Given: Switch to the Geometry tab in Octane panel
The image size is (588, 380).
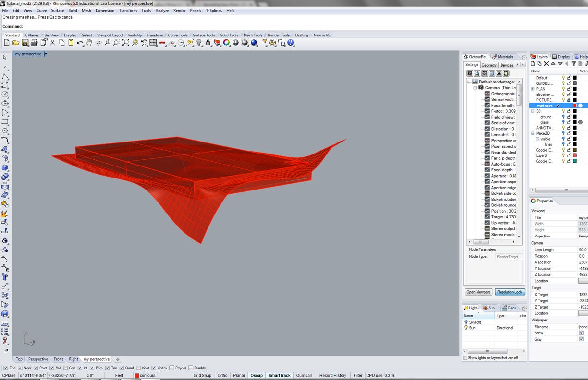Looking at the screenshot, I should pos(489,65).
